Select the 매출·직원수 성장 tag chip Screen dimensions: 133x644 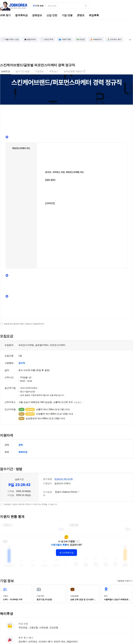[x=11, y=39]
